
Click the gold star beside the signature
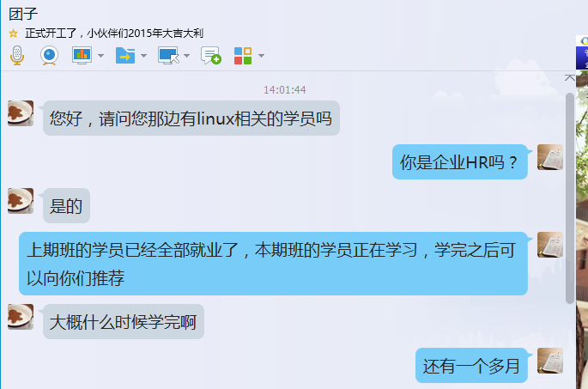click(x=14, y=33)
